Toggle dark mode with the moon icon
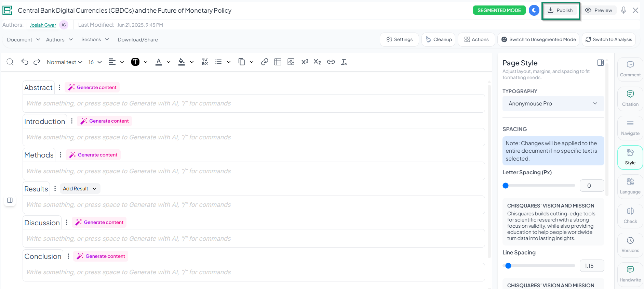This screenshot has width=644, height=289. (x=534, y=10)
